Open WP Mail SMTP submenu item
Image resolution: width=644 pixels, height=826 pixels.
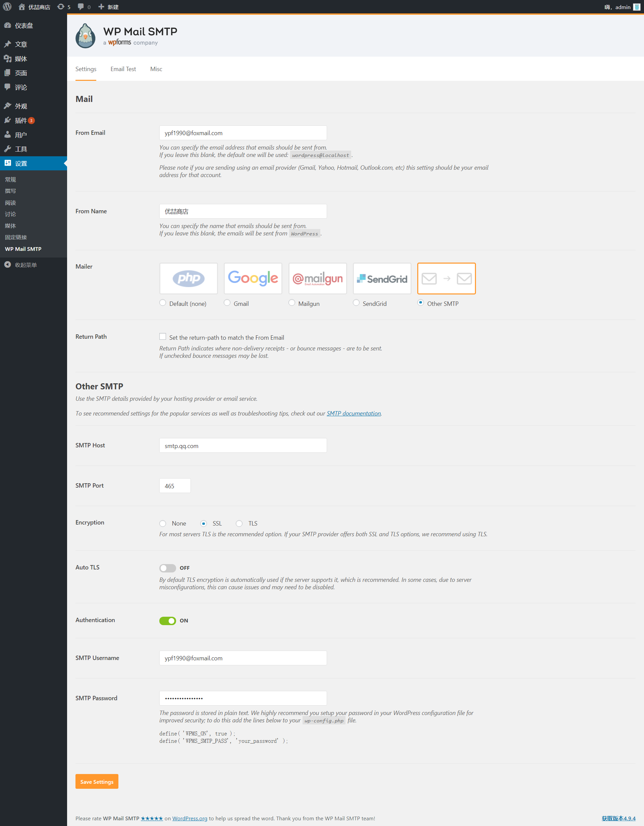(x=23, y=249)
